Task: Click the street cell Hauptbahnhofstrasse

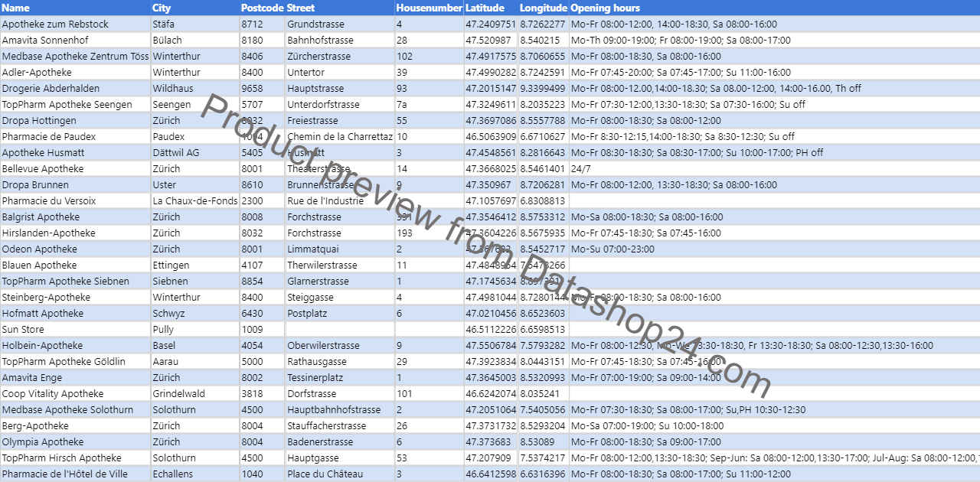Action: point(340,410)
